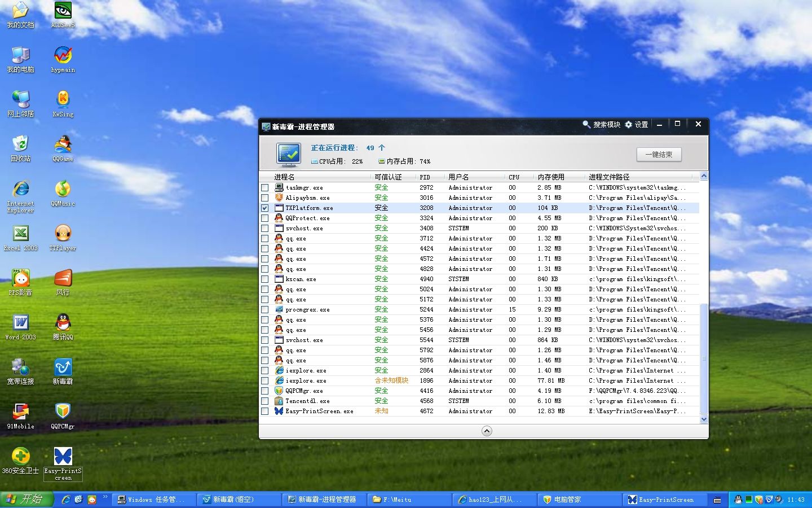This screenshot has width=812, height=508.
Task: Switch to 电脑管家 taskbar item
Action: 580,500
